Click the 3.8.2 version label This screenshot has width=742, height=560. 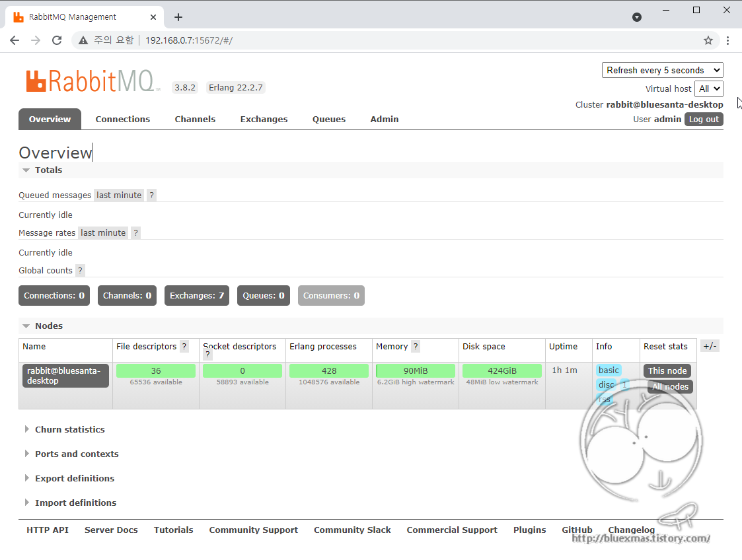click(185, 87)
